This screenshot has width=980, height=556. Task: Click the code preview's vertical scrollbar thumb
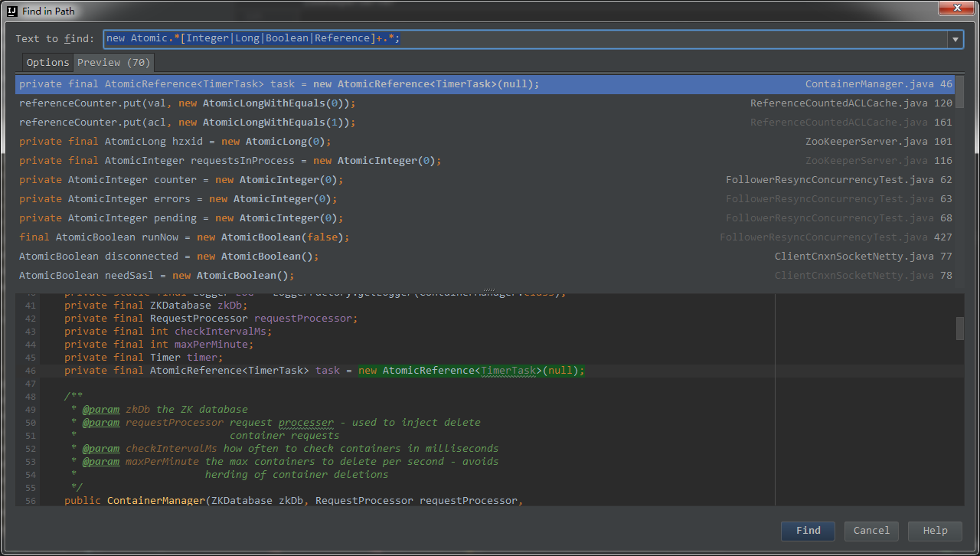tap(959, 329)
